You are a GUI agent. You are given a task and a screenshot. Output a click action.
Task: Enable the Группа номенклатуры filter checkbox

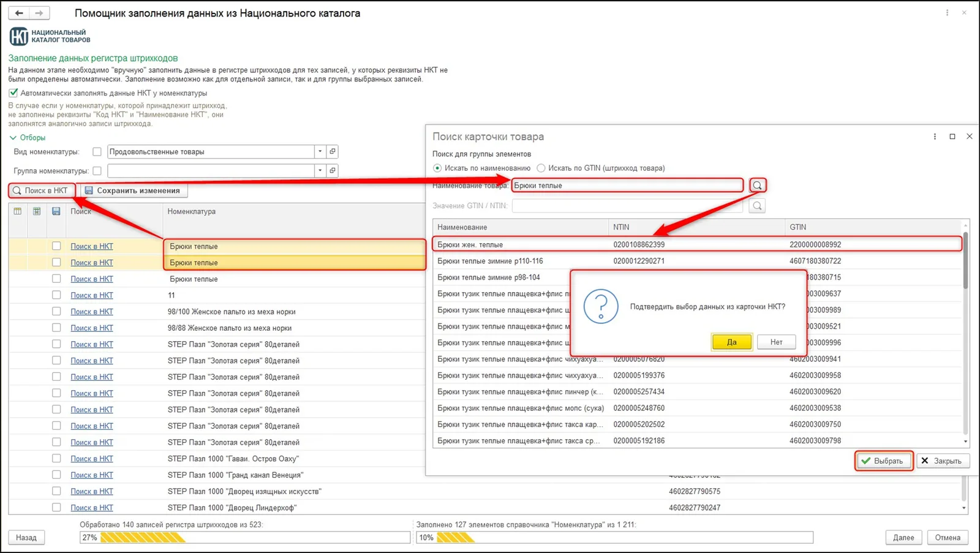(x=97, y=171)
